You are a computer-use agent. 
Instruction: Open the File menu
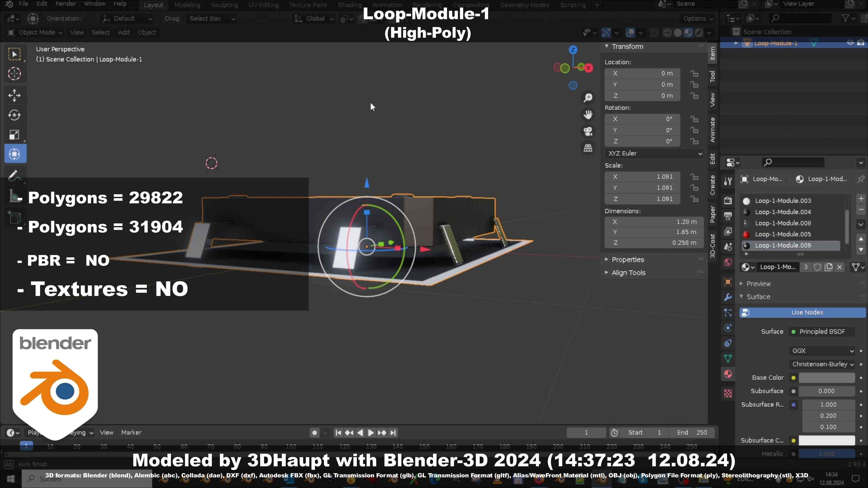pyautogui.click(x=23, y=4)
